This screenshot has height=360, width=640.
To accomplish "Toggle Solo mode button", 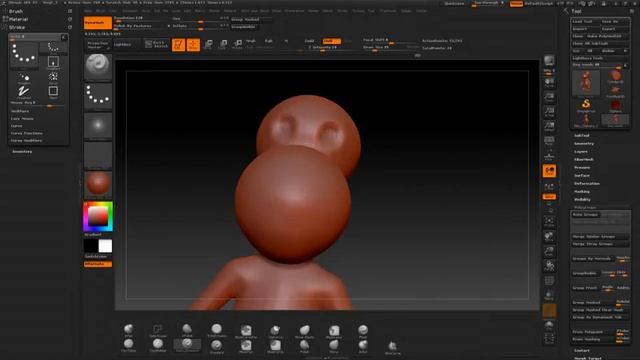I will [549, 324].
